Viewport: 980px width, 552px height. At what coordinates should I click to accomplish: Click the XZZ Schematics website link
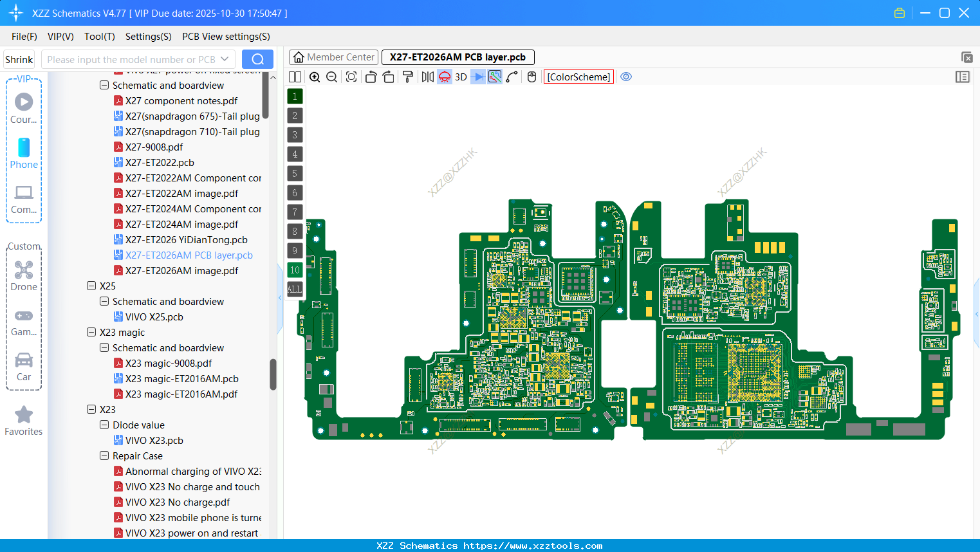490,546
